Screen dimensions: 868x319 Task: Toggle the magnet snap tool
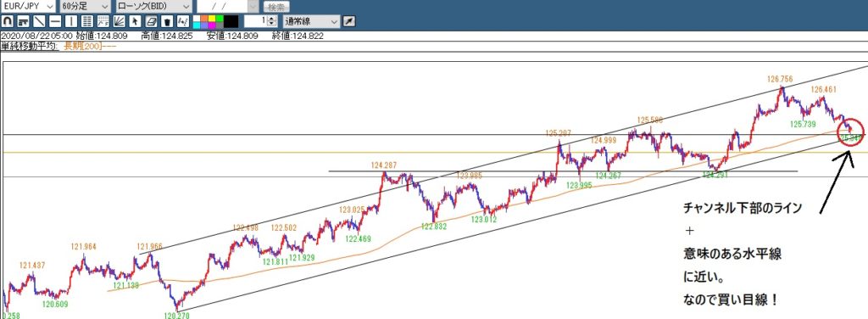tap(7, 21)
